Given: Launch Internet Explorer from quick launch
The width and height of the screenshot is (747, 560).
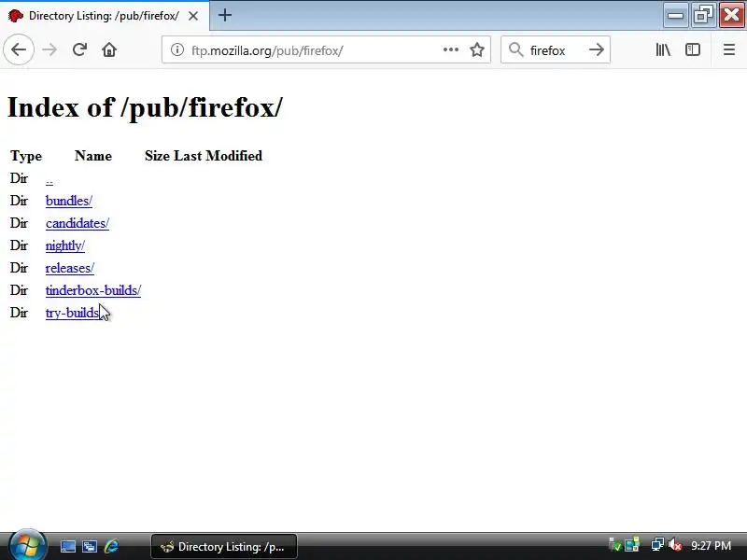Looking at the screenshot, I should point(111,546).
